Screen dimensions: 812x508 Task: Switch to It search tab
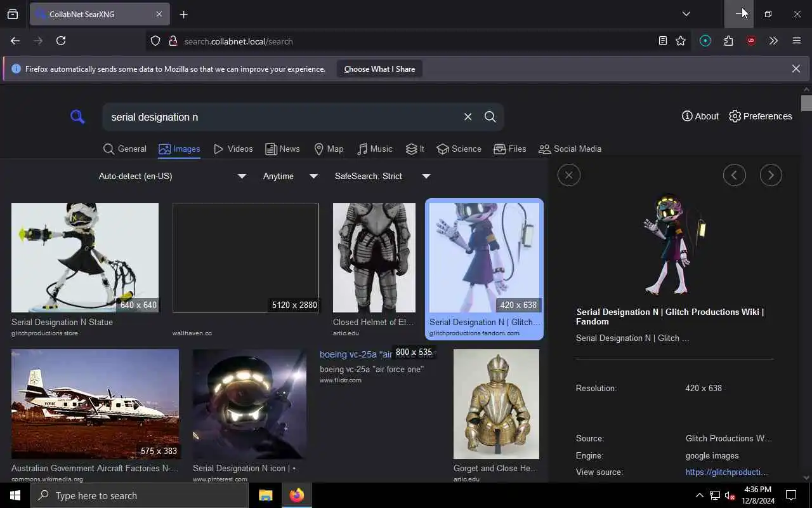(415, 149)
